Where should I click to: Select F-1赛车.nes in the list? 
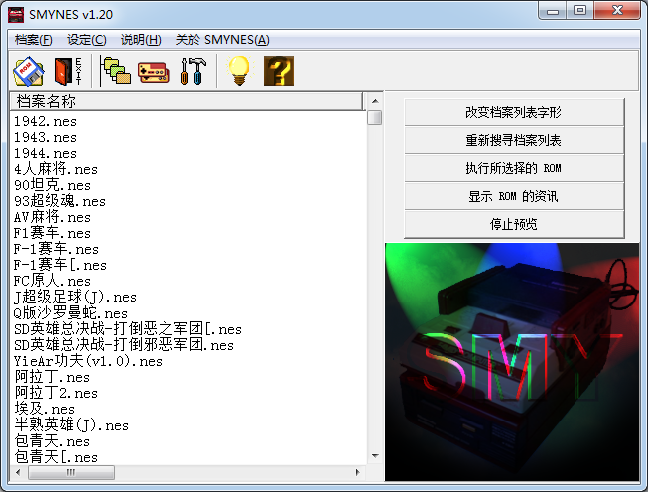click(56, 249)
